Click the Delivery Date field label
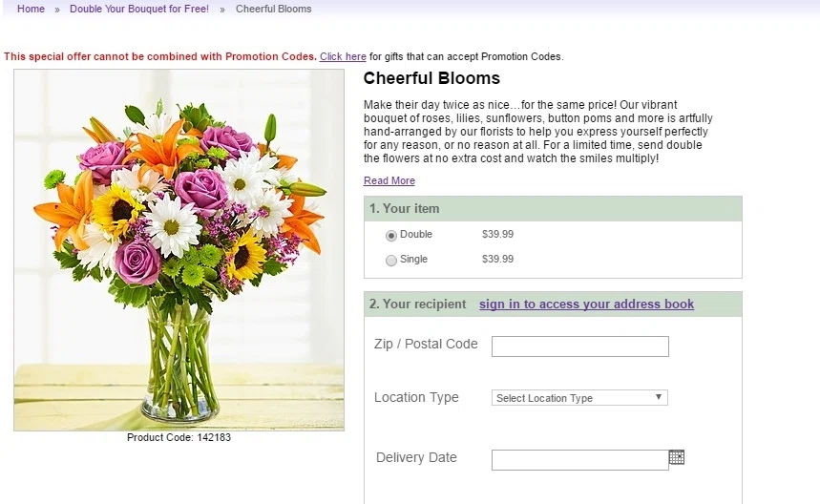 416,457
